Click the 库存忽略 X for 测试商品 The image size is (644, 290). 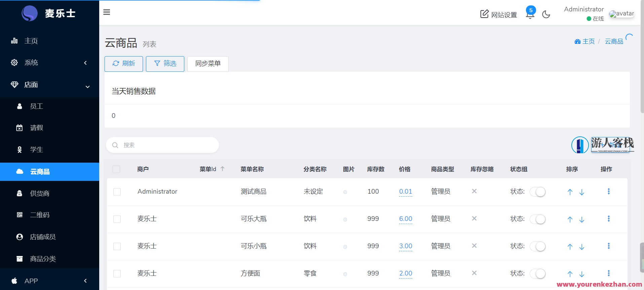tap(474, 191)
